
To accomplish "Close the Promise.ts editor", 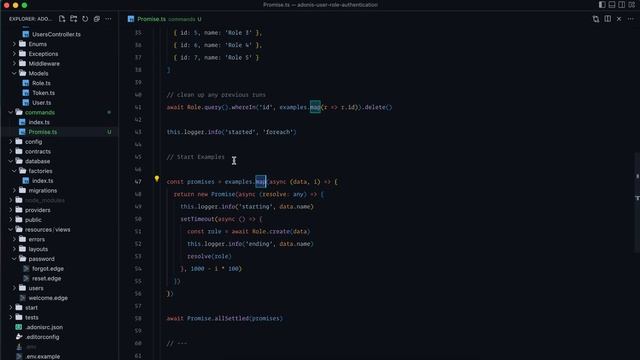I will coord(619,19).
